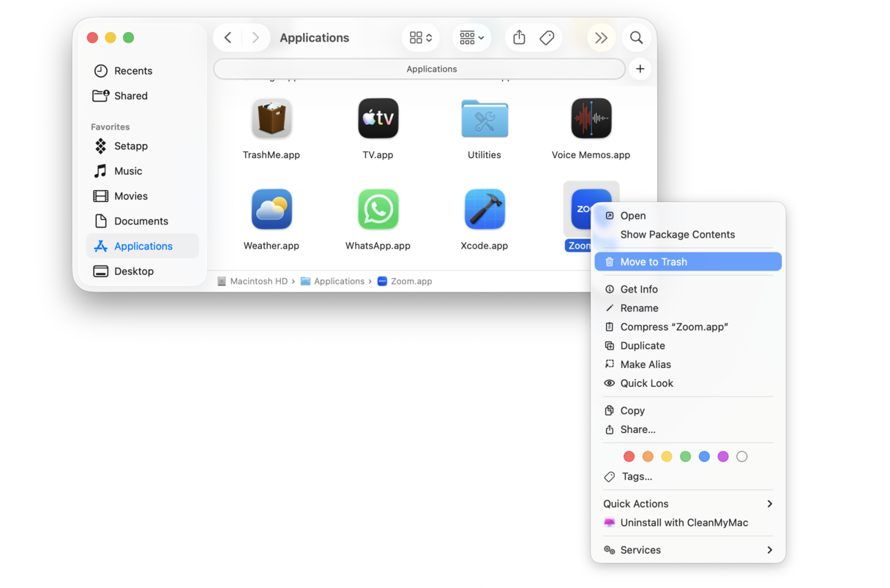Click the WhatsApp.app file name
Viewport: 890px width, 588px height.
point(378,246)
